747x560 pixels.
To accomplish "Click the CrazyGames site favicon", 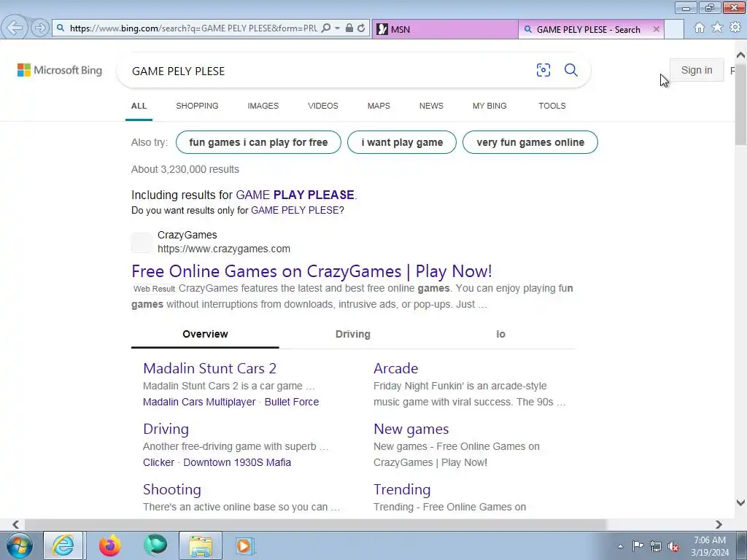I will pyautogui.click(x=142, y=242).
